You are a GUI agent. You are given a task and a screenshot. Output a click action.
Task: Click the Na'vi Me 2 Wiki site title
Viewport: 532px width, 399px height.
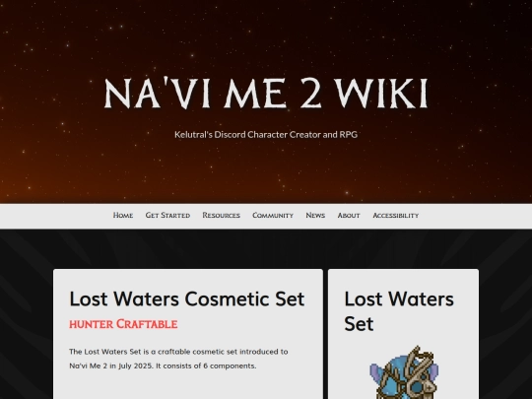266,94
